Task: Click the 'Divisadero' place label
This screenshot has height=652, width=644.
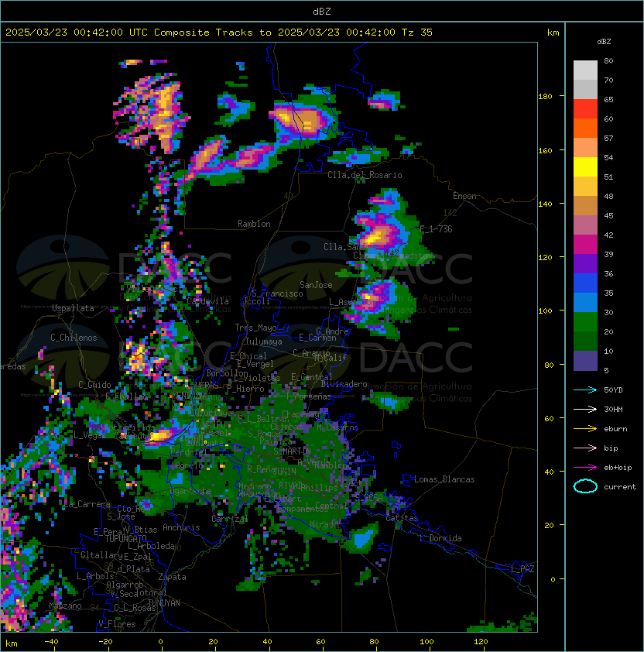Action: pyautogui.click(x=344, y=384)
